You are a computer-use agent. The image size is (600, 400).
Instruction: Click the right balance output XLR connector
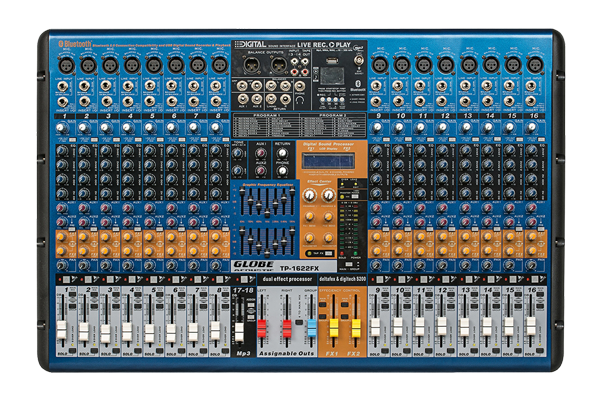[x=279, y=65]
